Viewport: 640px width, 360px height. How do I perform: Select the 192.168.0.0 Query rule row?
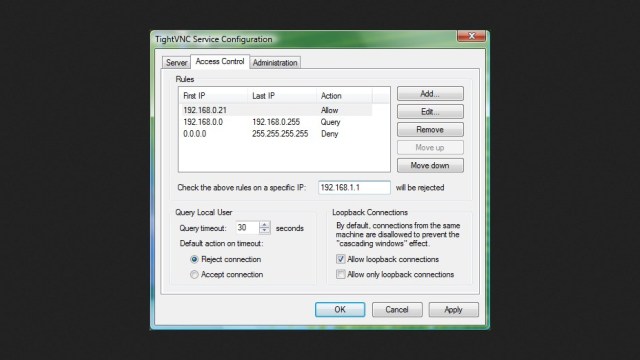[x=276, y=122]
